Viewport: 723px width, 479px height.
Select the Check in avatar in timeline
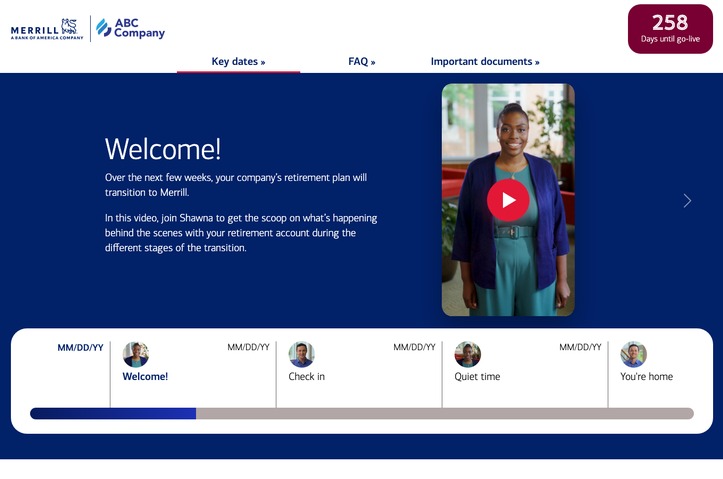(x=302, y=355)
